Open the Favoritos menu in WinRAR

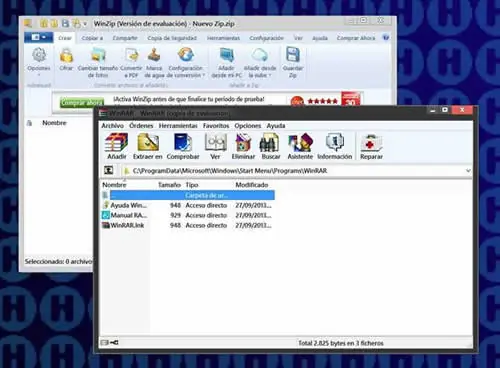(x=216, y=126)
